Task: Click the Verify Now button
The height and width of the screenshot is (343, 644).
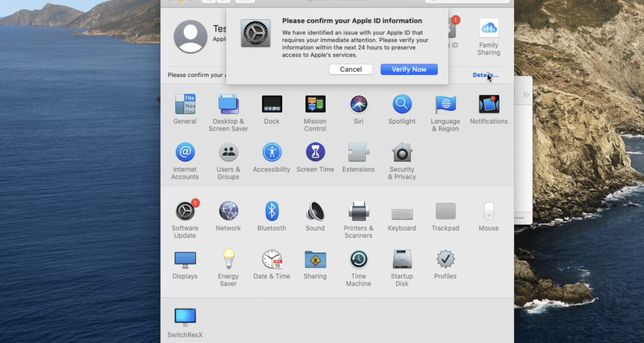Action: coord(409,69)
